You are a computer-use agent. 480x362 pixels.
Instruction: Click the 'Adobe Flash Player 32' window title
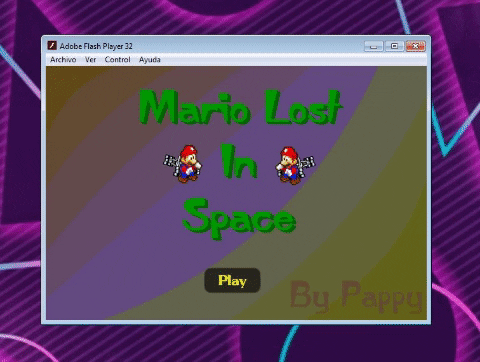[x=96, y=46]
